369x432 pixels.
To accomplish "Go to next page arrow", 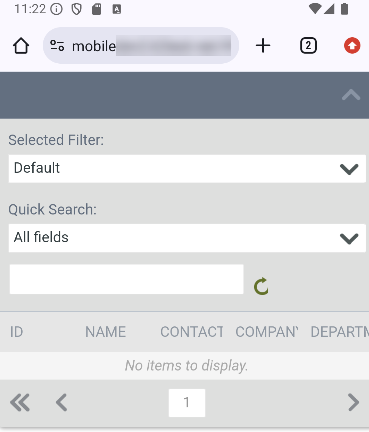I will pyautogui.click(x=353, y=403).
